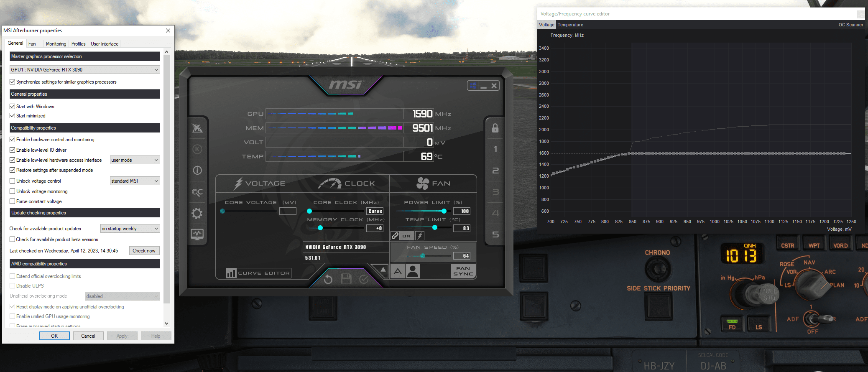Load profile slot 3

tap(495, 192)
